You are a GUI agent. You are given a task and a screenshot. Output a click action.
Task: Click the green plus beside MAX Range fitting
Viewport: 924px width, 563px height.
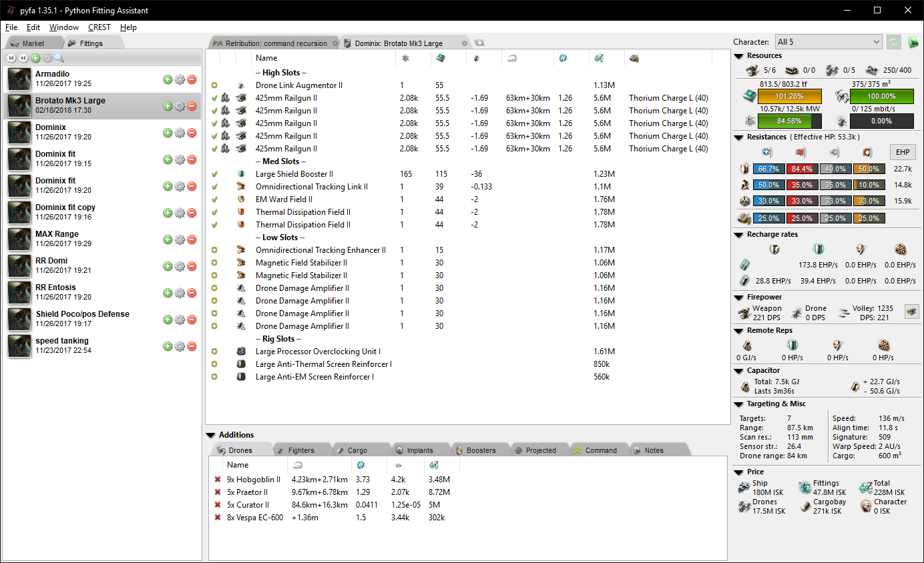(168, 239)
